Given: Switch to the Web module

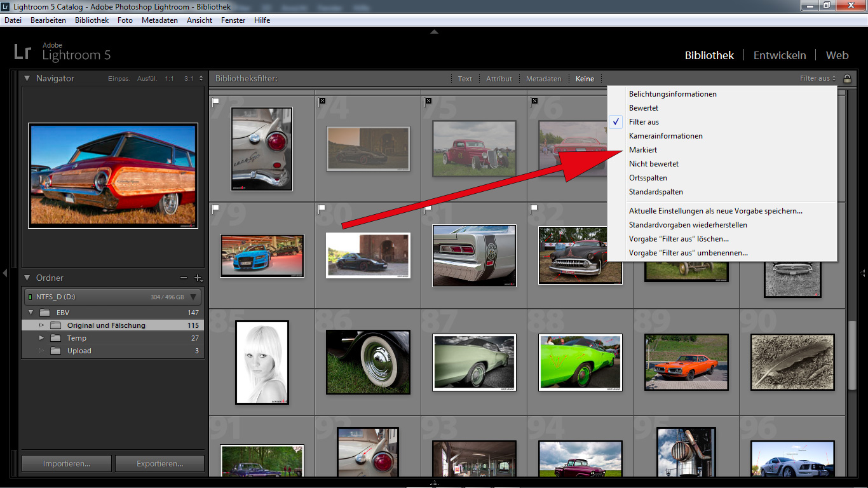Looking at the screenshot, I should coord(837,55).
